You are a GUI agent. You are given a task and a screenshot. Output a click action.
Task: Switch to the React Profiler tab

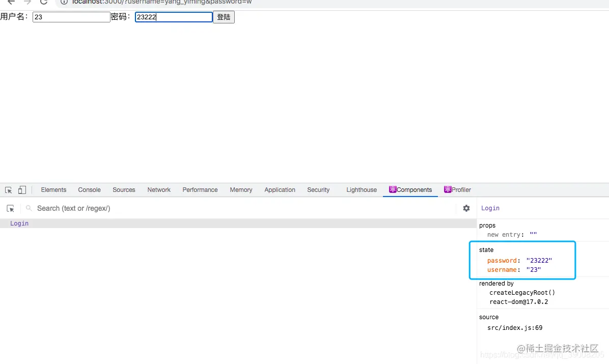click(458, 190)
